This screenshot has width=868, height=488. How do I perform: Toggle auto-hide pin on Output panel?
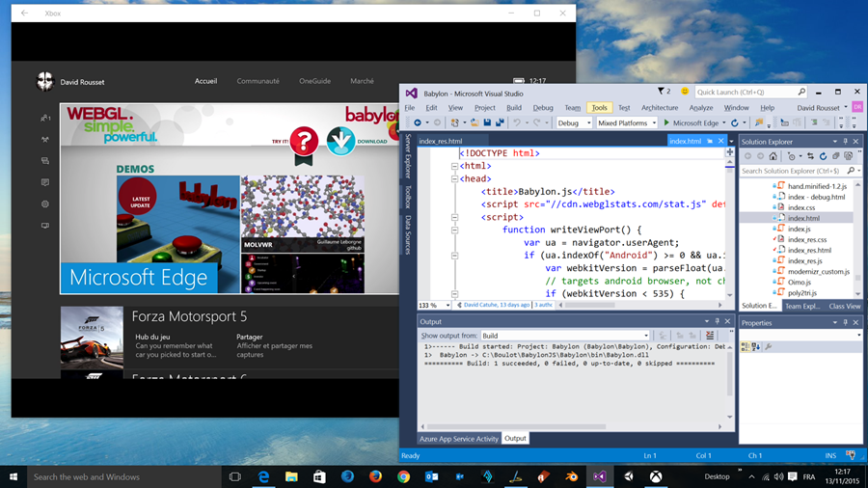tap(717, 321)
